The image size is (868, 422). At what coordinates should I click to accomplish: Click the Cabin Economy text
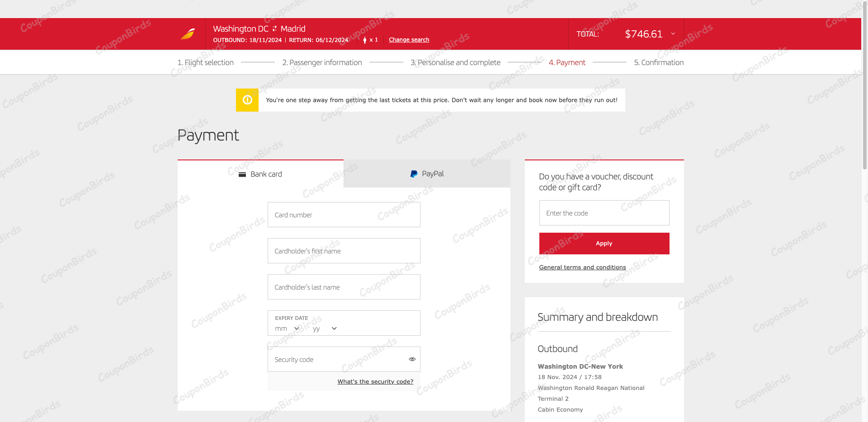[560, 410]
